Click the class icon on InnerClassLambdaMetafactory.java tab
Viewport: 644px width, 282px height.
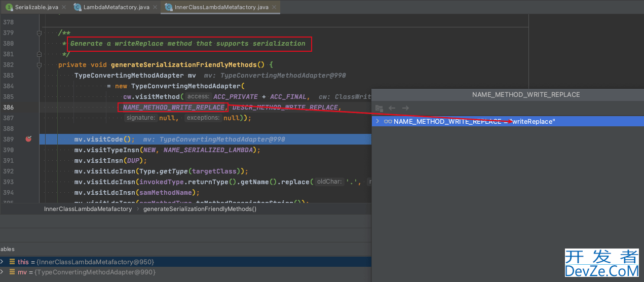(169, 7)
